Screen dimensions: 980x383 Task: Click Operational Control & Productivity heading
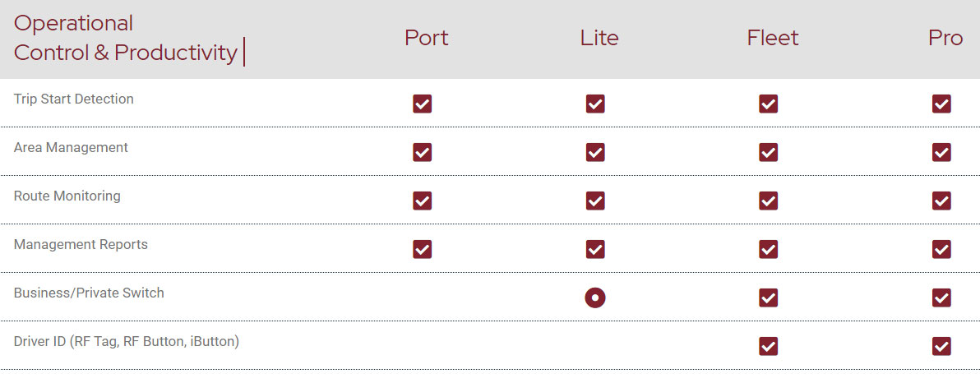point(126,38)
